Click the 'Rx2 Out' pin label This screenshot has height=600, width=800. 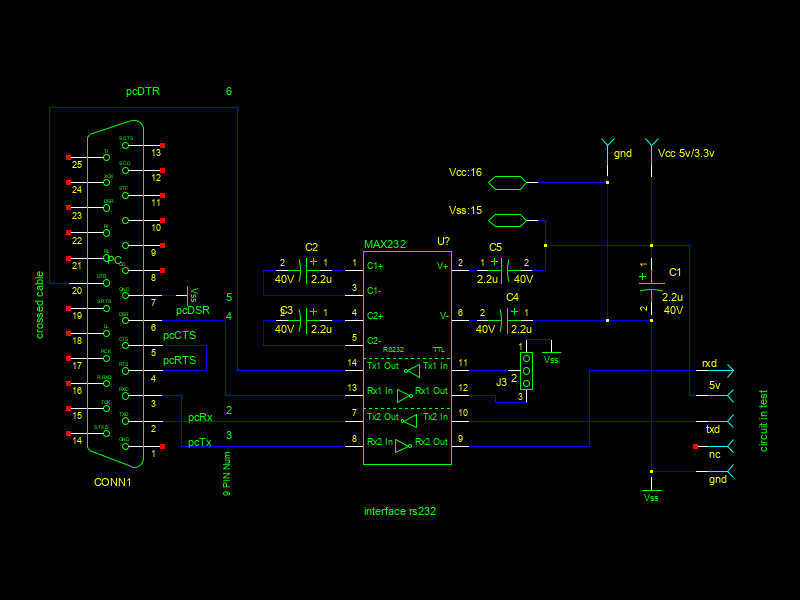click(431, 442)
